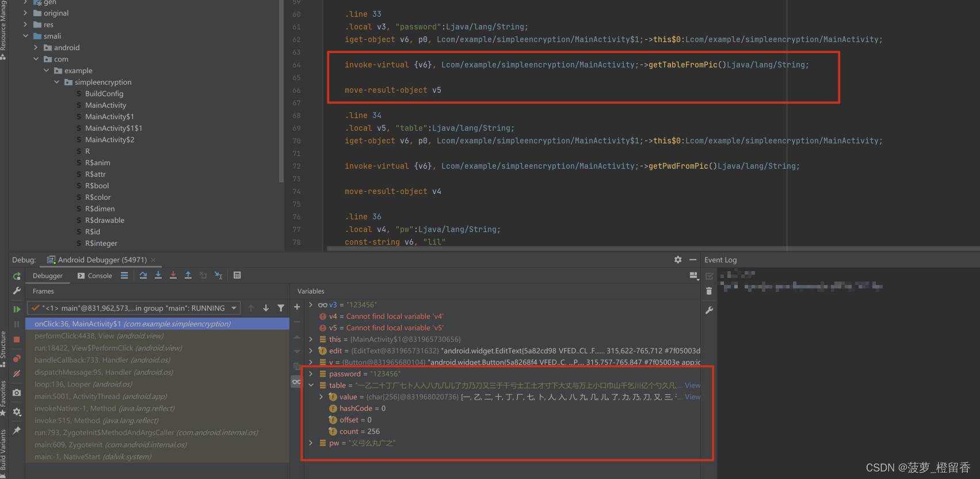This screenshot has width=980, height=479.
Task: Clear Event Log with trash icon
Action: pos(709,291)
